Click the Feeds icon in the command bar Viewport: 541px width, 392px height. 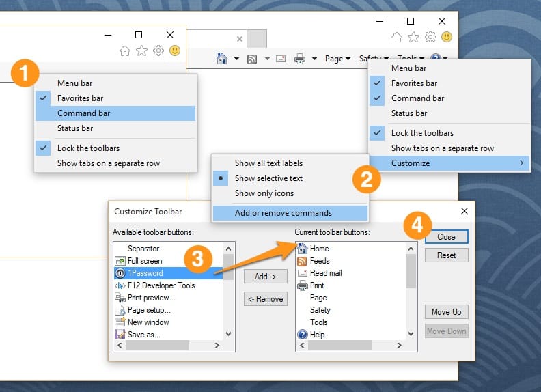click(x=252, y=59)
